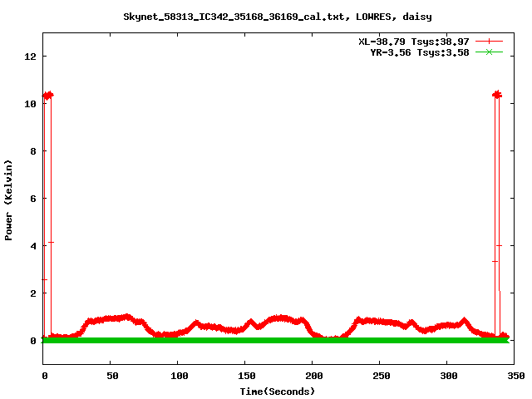Viewport: 532px width, 399px height.
Task: Select the YR-3.56 Tsys:3.58 legend entry
Action: tap(420, 52)
